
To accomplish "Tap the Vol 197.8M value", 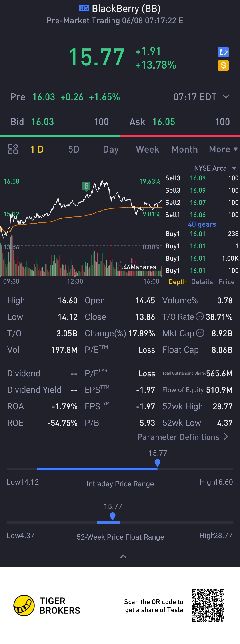I will [x=64, y=350].
